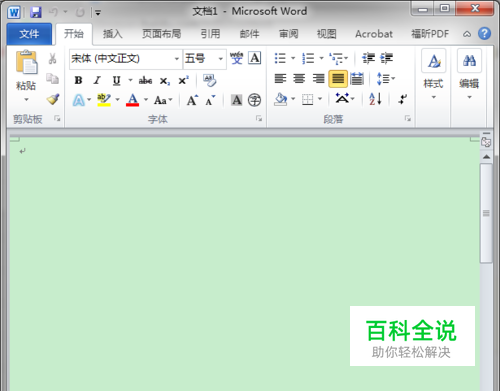Sort the text with the A-Z icon
This screenshot has height=391, width=500.
pos(375,99)
